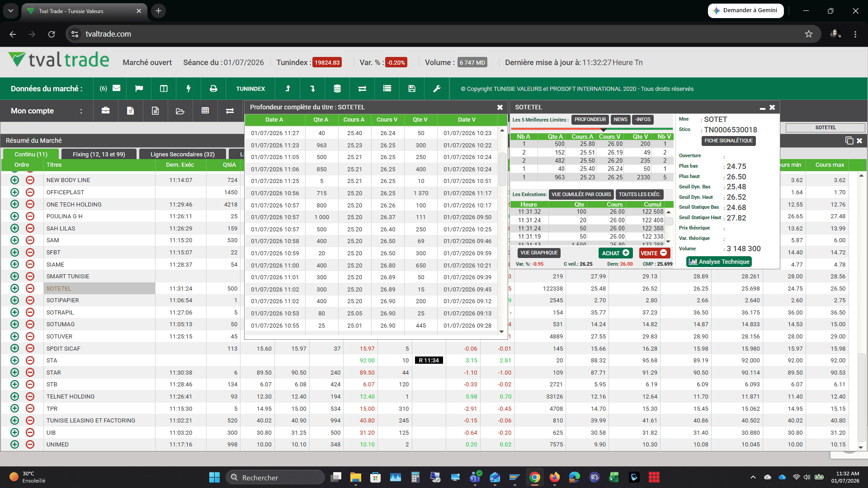The image size is (868, 488).
Task: Click the briefcase icon in Mon compte
Action: pos(106,111)
